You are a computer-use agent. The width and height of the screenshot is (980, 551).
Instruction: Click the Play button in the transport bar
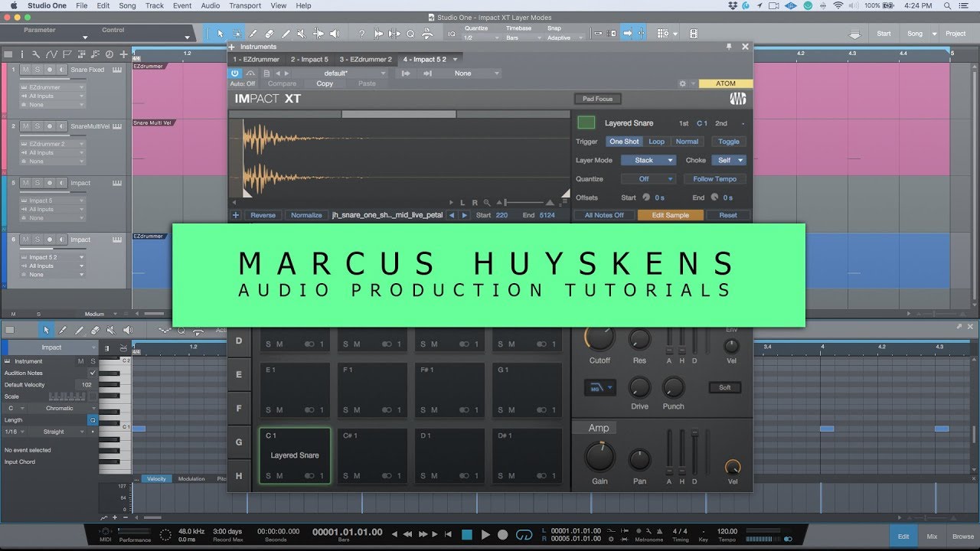pyautogui.click(x=485, y=535)
